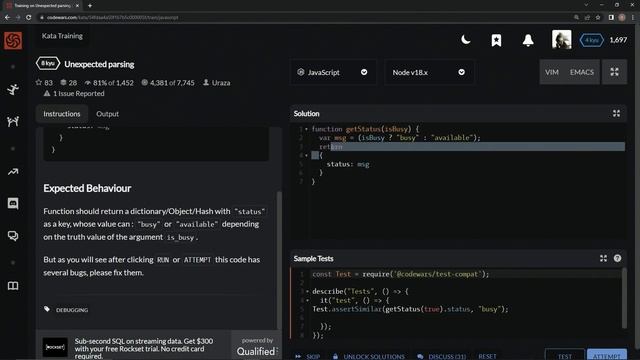The width and height of the screenshot is (640, 360).
Task: Click the browser forward button
Action: pos(18,18)
